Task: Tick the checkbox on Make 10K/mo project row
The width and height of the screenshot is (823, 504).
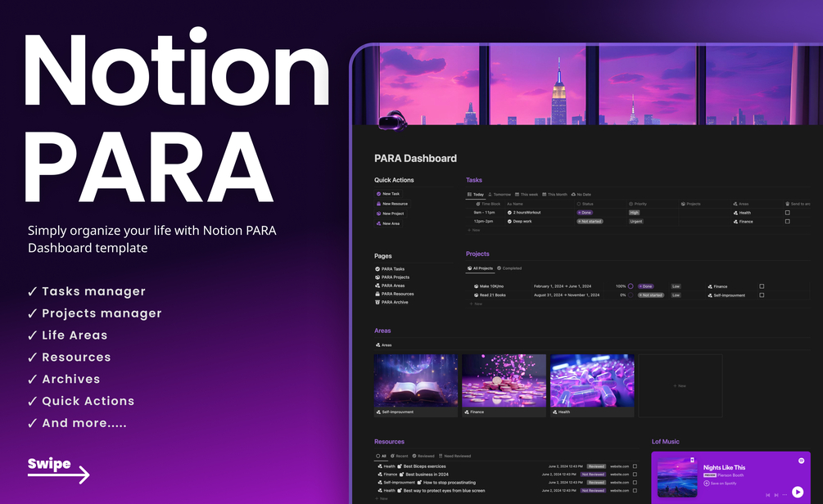Action: 762,286
